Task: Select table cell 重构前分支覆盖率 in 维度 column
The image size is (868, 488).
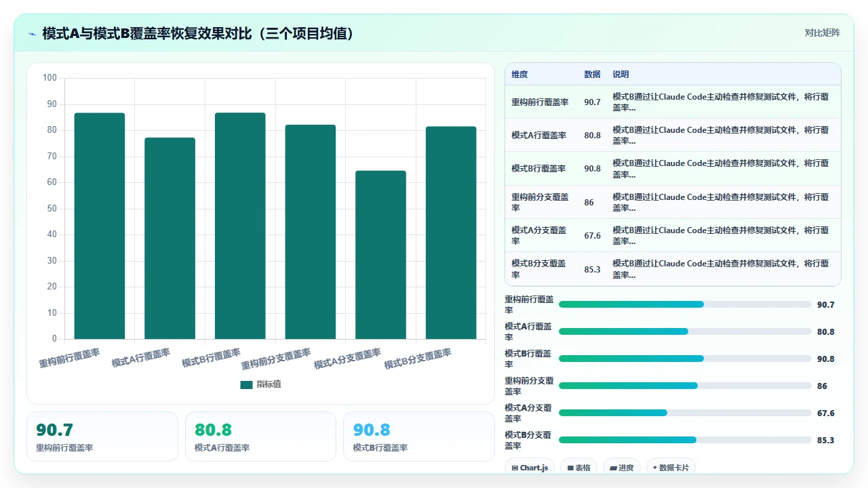Action: 541,202
